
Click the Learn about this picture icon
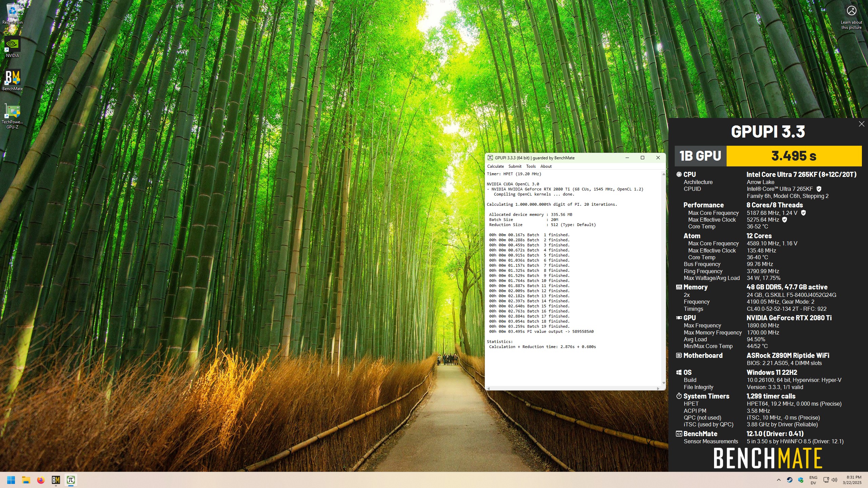(x=851, y=11)
